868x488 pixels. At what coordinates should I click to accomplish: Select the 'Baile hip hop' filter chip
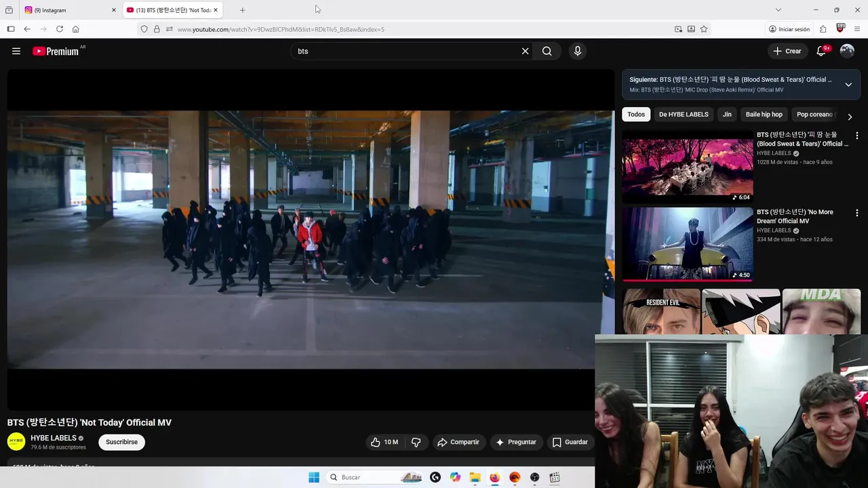coord(764,115)
